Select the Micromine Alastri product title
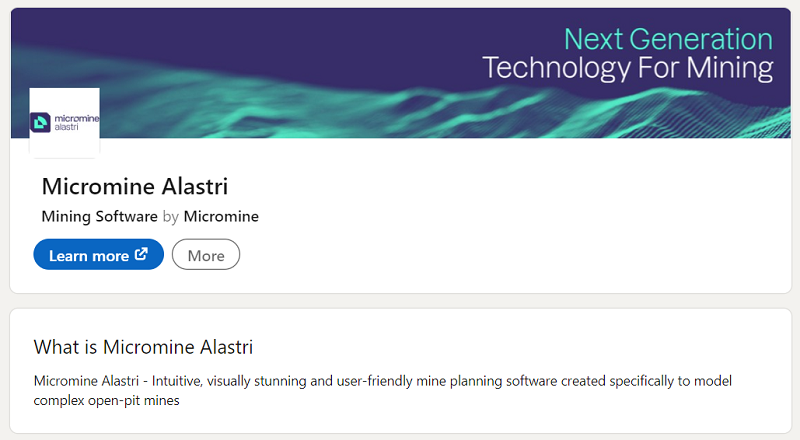 (135, 187)
